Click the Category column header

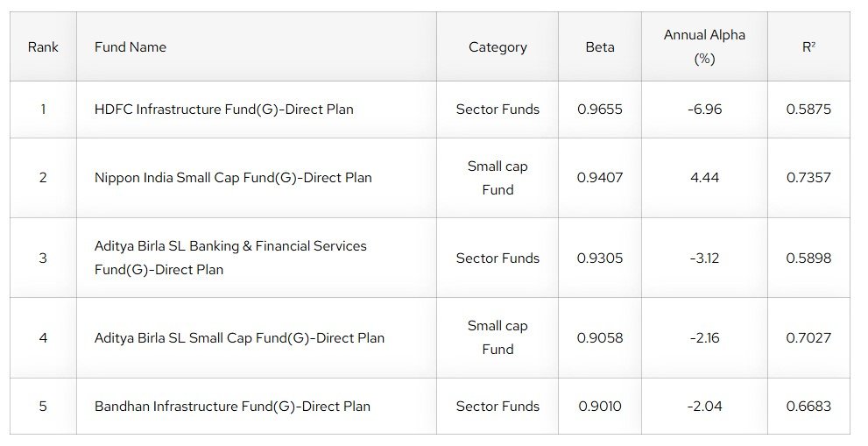tap(498, 47)
